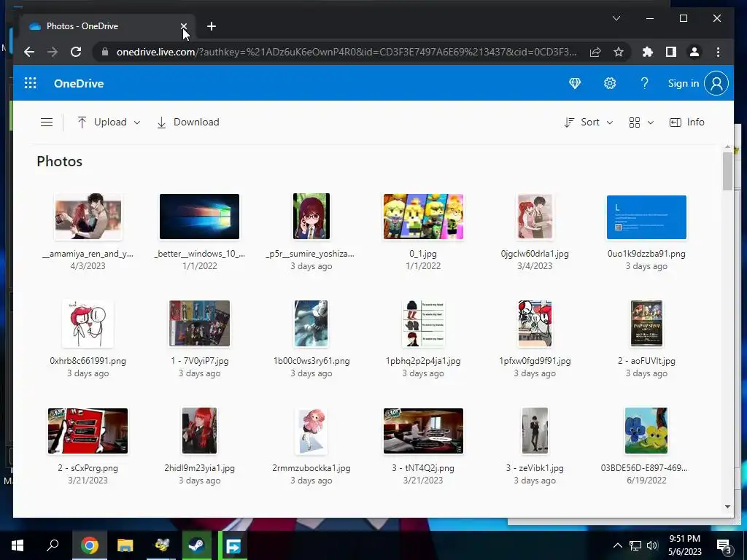Open the 1b00c0ws3ry61.png thumbnail
Viewport: 747px width, 560px height.
[x=311, y=324]
